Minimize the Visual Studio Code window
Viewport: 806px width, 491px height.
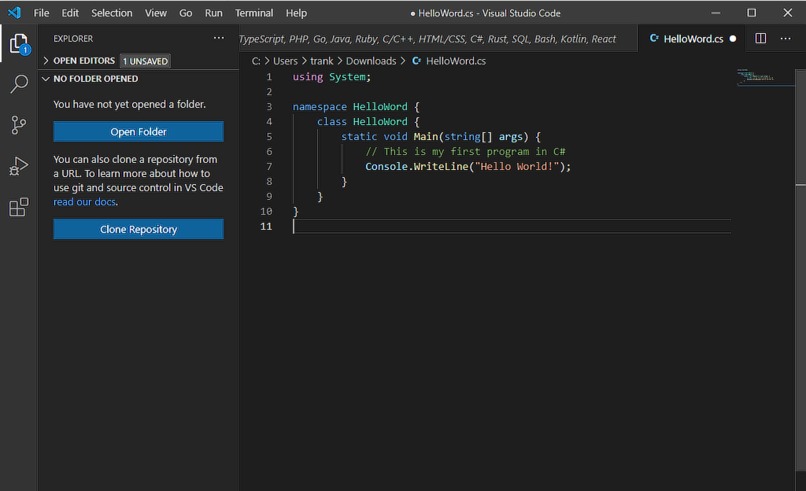pyautogui.click(x=716, y=13)
